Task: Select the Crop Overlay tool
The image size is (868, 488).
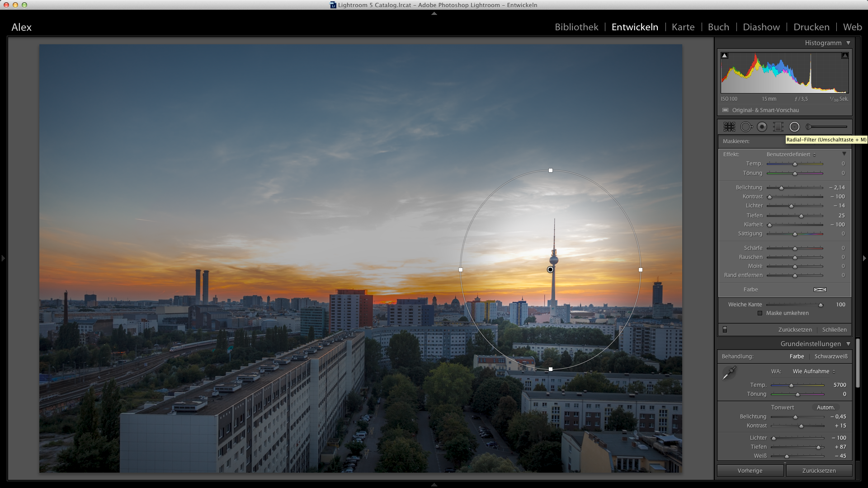Action: 729,127
